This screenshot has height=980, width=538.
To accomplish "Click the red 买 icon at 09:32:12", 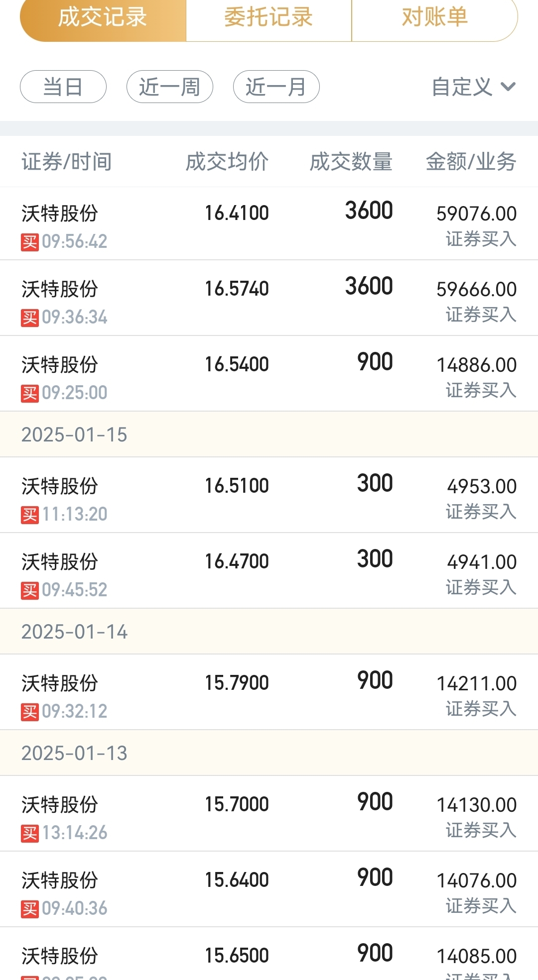I will click(x=30, y=712).
